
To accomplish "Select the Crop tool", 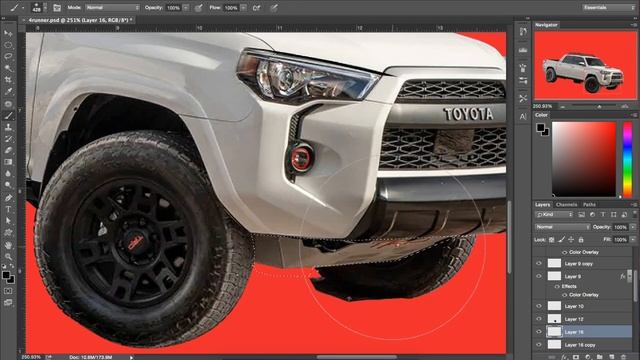I will tap(8, 80).
